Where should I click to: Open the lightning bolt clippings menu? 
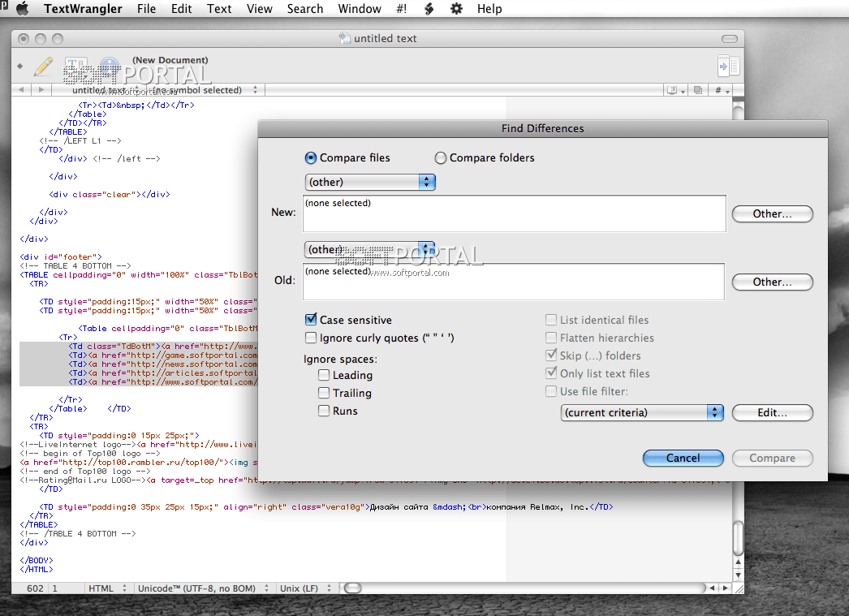click(x=429, y=9)
